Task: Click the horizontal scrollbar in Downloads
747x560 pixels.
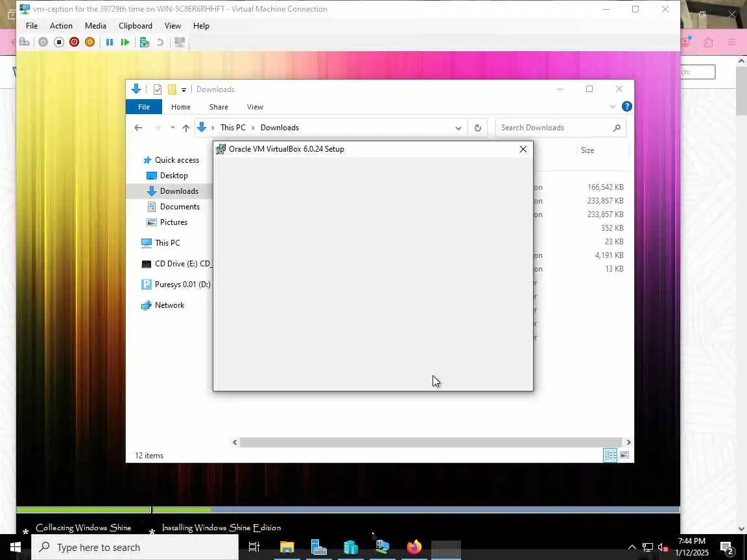Action: [431, 443]
